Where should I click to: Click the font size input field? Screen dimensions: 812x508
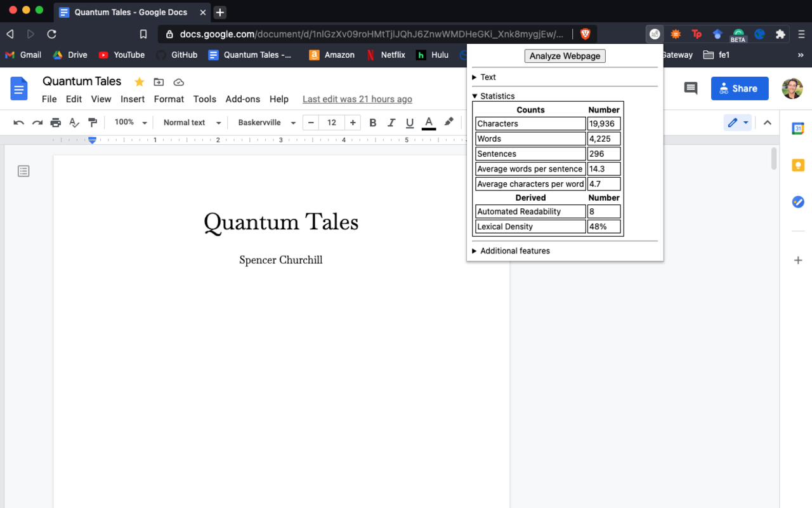pos(331,123)
